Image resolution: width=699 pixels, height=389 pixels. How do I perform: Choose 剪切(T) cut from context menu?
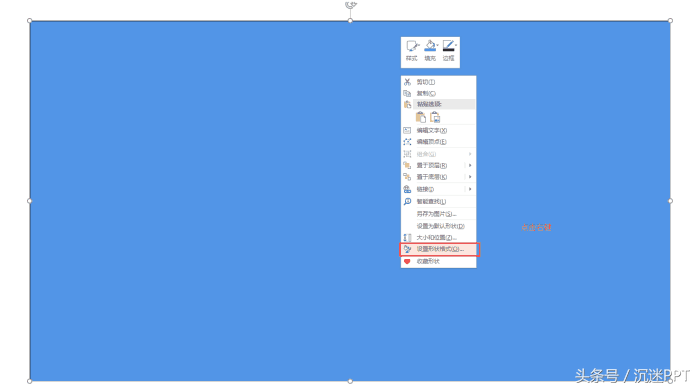click(438, 82)
